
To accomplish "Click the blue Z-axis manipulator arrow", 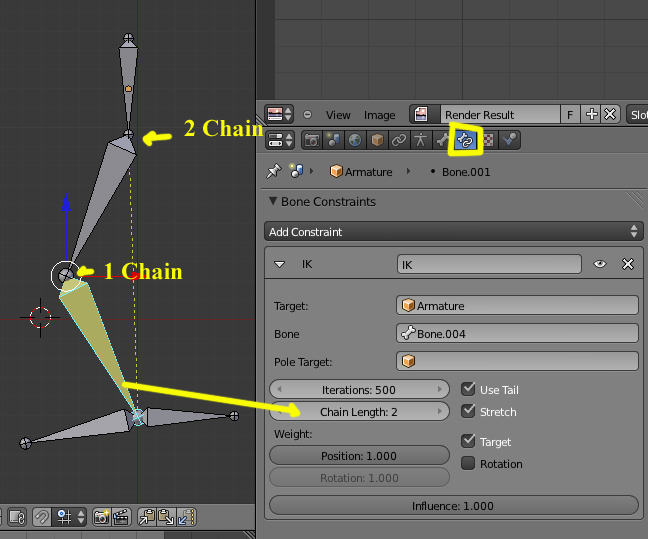I will [x=66, y=202].
